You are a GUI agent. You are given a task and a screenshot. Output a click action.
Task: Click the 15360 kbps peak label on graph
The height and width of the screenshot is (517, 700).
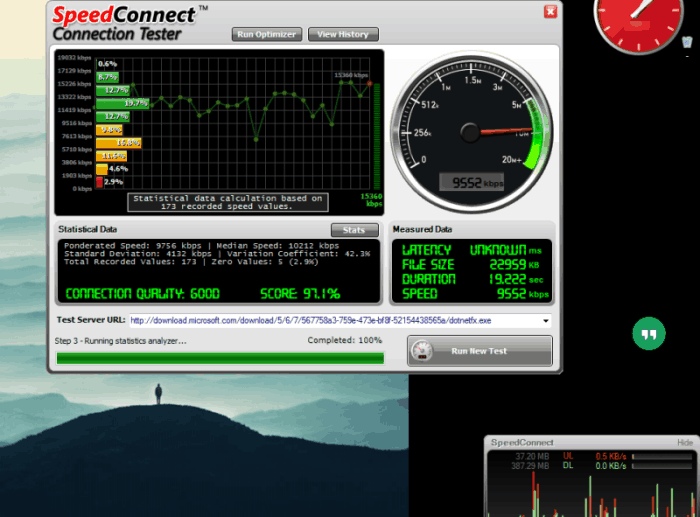click(x=351, y=75)
